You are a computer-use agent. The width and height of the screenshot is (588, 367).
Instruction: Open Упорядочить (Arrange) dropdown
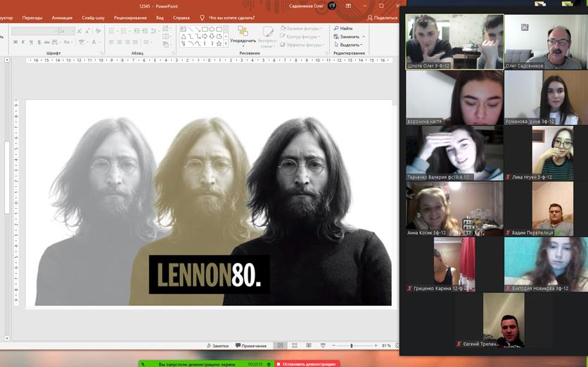coord(243,37)
